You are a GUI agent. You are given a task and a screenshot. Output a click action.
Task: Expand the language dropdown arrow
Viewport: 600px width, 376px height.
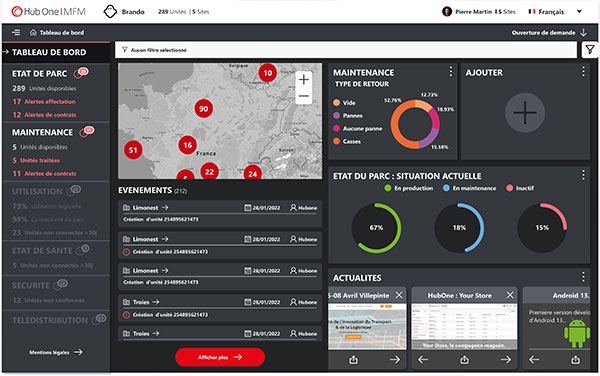tap(579, 11)
